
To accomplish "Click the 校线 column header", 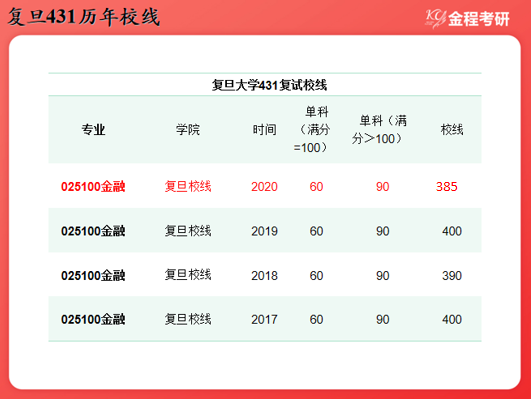I will click(x=452, y=129).
